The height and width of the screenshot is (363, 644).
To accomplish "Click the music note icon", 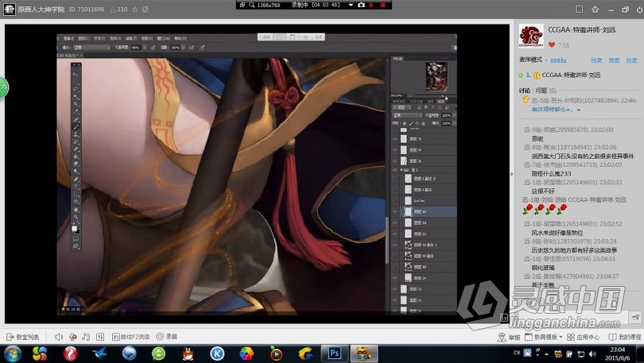I will tap(86, 337).
